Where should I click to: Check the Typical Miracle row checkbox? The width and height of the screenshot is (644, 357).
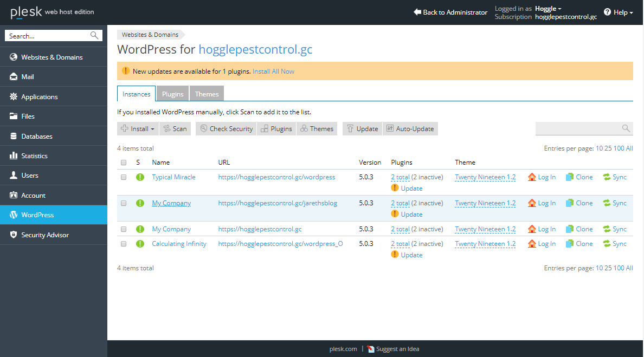click(124, 177)
